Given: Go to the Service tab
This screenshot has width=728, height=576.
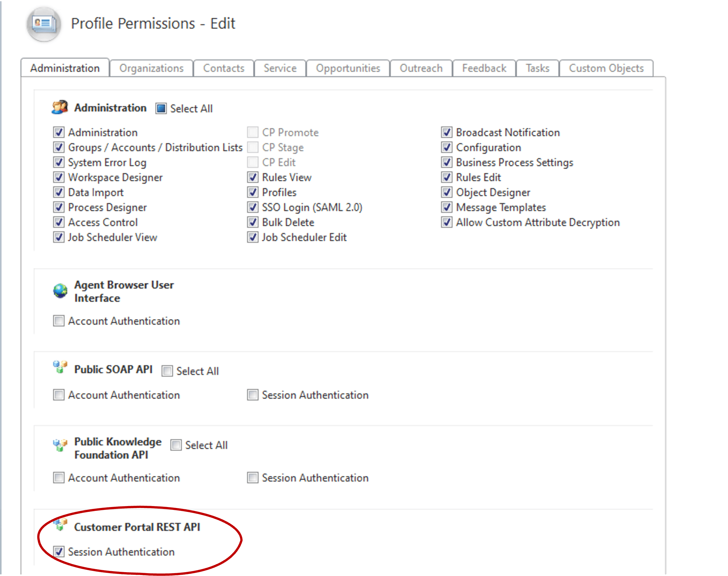Looking at the screenshot, I should pyautogui.click(x=280, y=68).
